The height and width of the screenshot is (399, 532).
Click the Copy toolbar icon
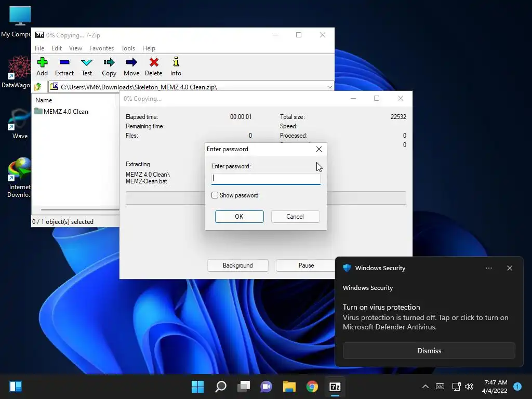pos(109,66)
